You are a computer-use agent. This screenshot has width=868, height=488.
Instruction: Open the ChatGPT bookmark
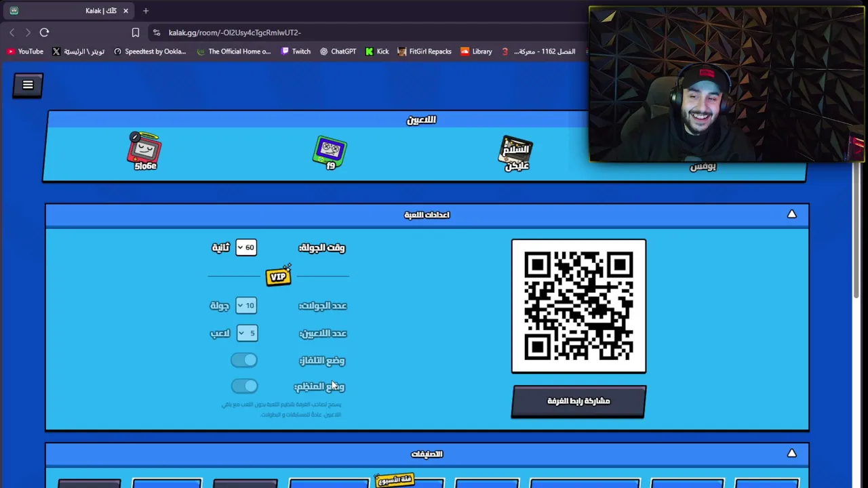[338, 52]
